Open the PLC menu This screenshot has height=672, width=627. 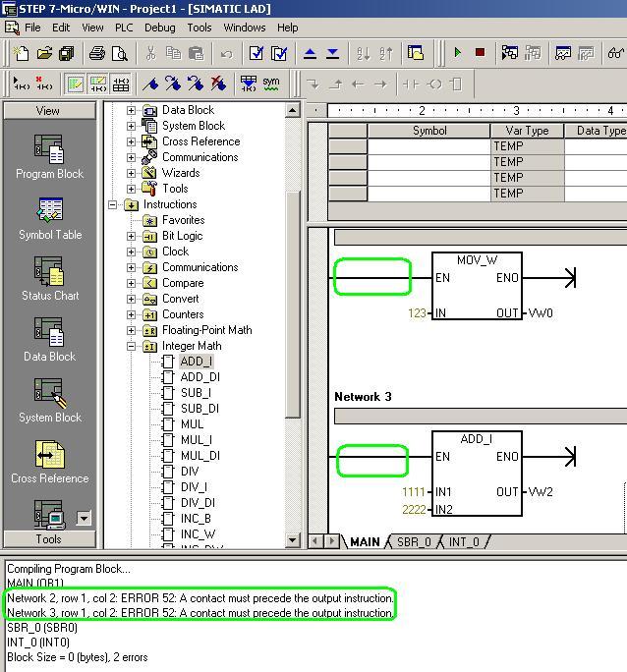(x=124, y=28)
